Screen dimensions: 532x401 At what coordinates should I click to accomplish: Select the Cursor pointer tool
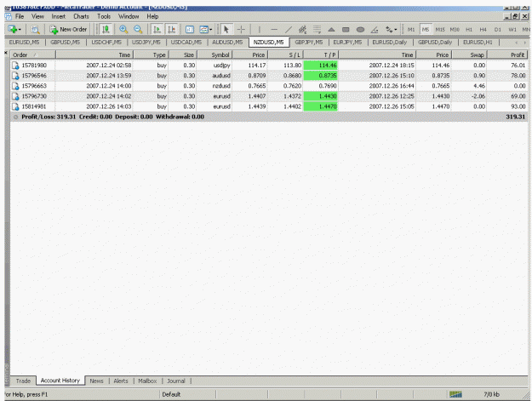pos(226,30)
